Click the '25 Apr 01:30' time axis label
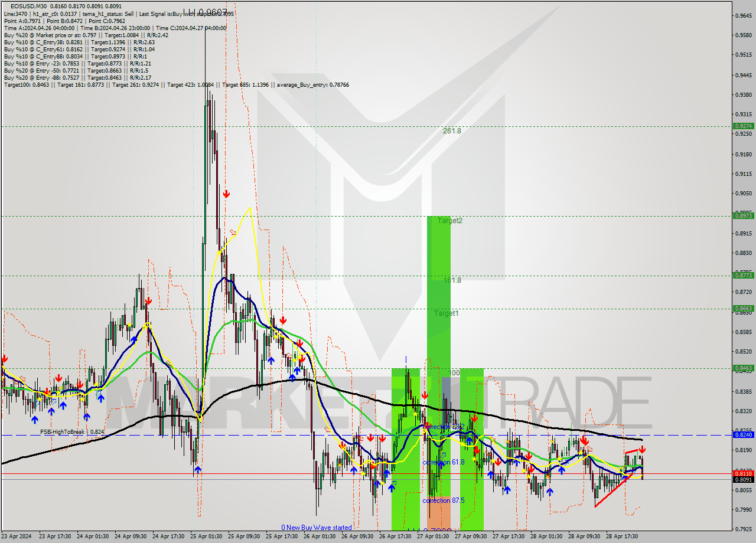 pyautogui.click(x=207, y=537)
